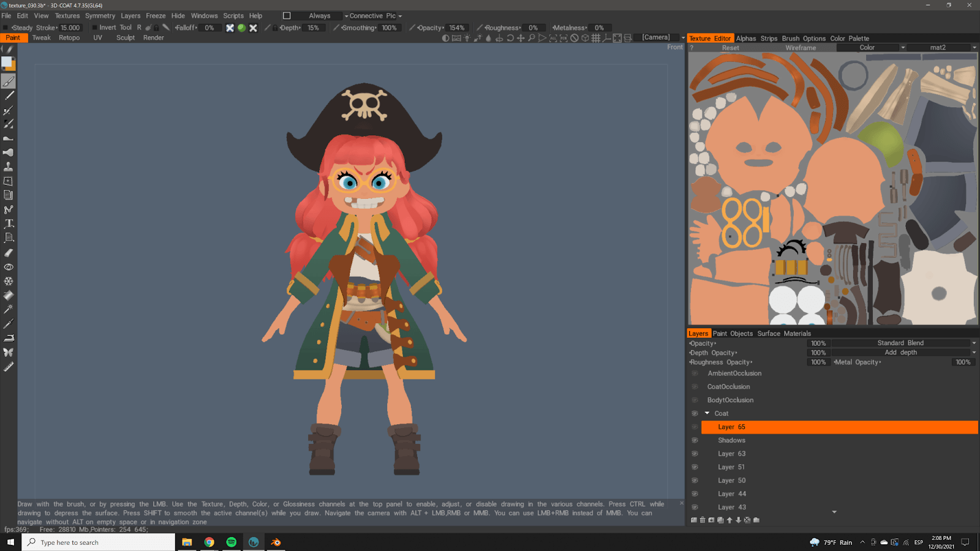Switch to the Retopo room tab

click(x=69, y=38)
